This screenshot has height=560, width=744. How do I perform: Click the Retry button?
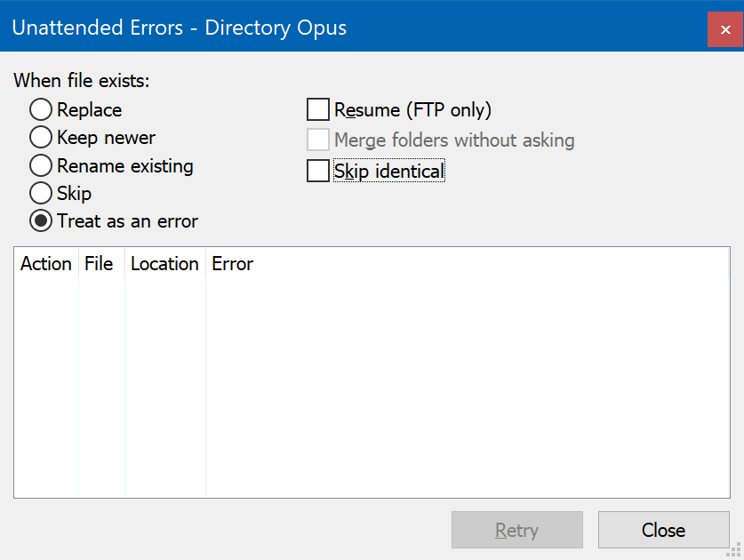517,530
